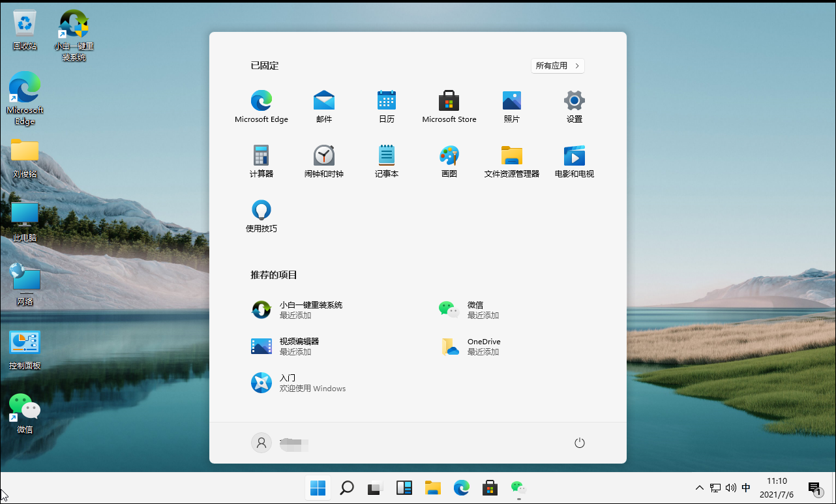Screen dimensions: 836x504
Task: Open Widgets panel on taskbar
Action: pos(404,488)
